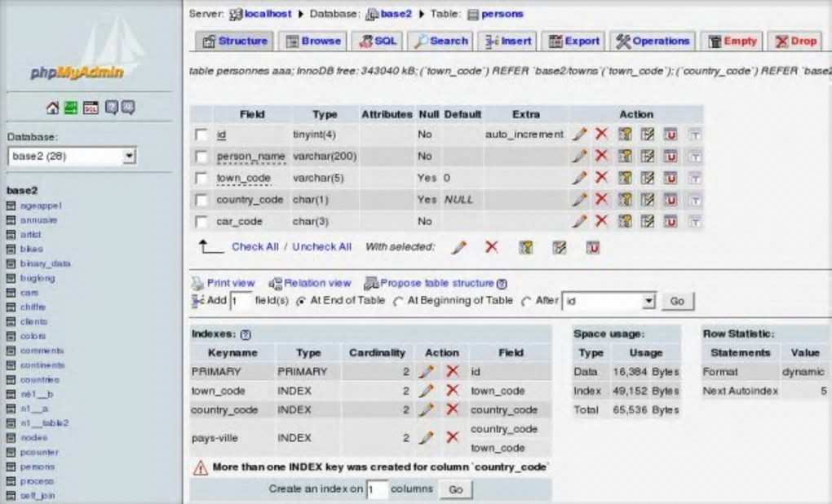Tick the country_code field checkbox

[201, 200]
